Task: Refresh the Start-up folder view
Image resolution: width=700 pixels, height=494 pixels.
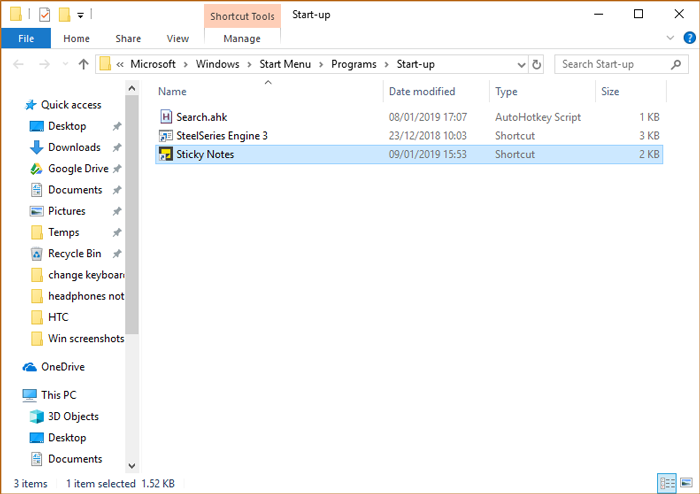Action: point(536,65)
